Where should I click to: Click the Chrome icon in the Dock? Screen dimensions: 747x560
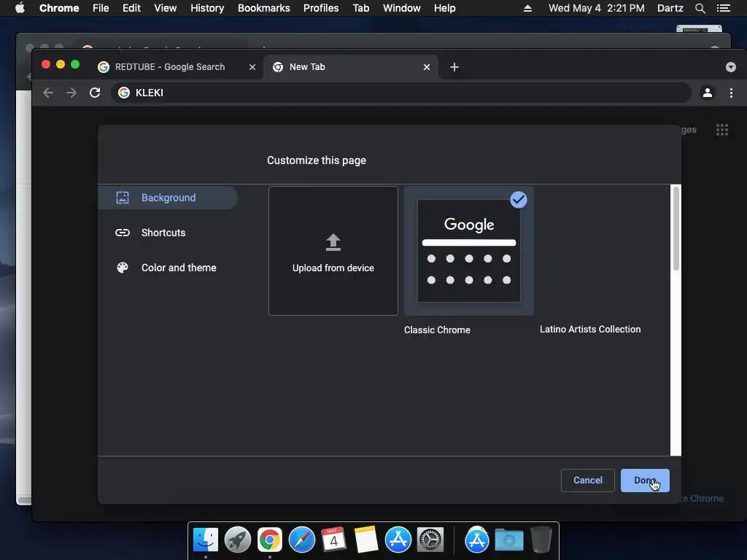click(270, 540)
